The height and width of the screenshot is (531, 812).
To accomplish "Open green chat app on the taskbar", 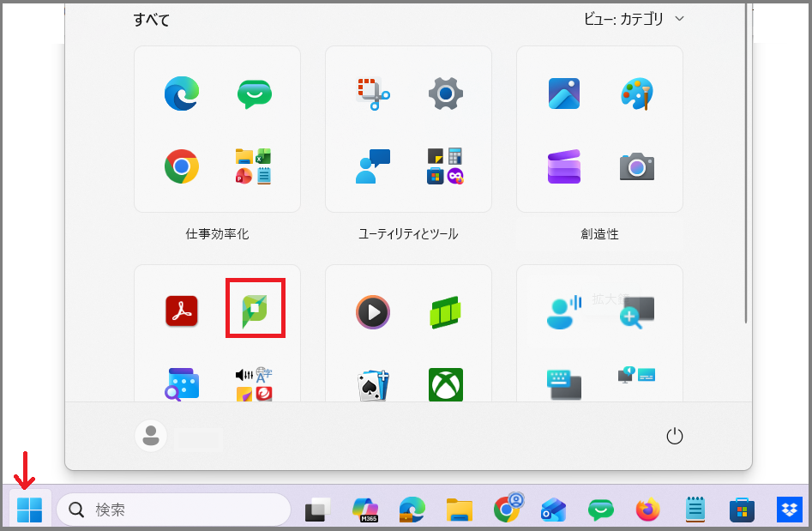I will 601,510.
